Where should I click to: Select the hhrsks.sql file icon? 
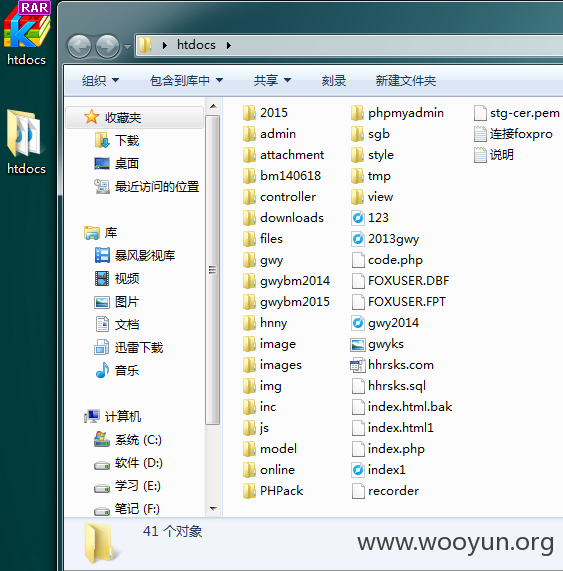pyautogui.click(x=358, y=386)
